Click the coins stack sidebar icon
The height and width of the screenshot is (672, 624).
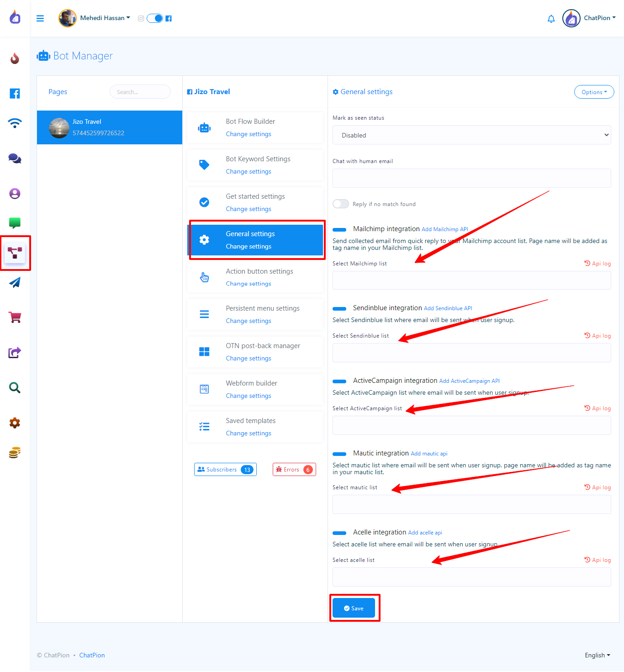(15, 453)
